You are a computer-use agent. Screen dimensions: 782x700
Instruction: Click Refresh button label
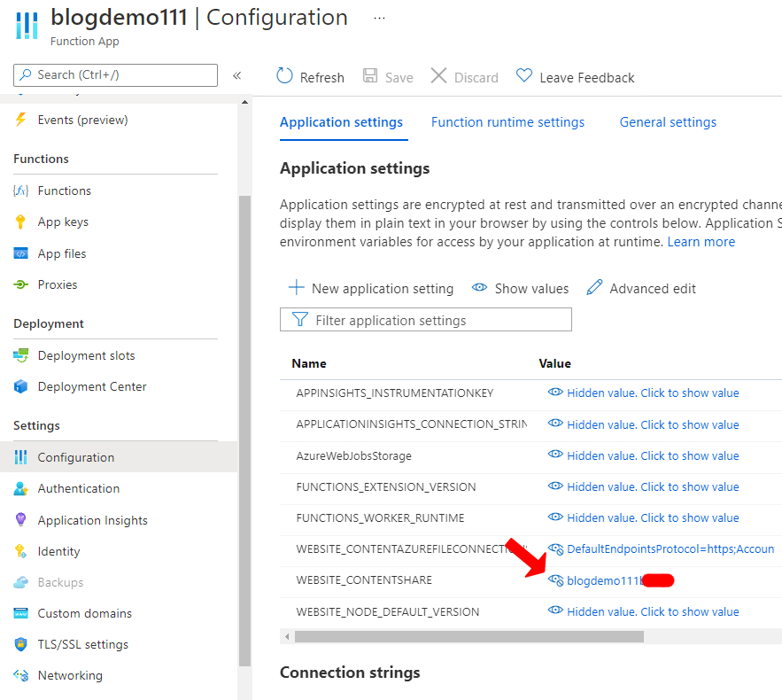[321, 78]
